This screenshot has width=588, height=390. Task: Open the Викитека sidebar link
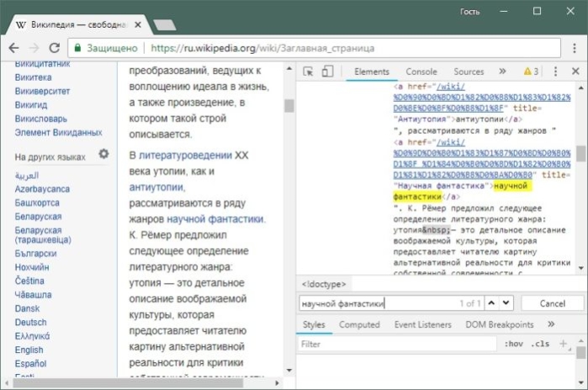pos(33,77)
